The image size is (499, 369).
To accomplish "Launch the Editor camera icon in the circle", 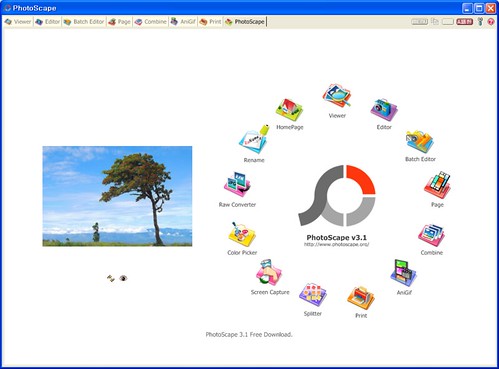I will [384, 109].
